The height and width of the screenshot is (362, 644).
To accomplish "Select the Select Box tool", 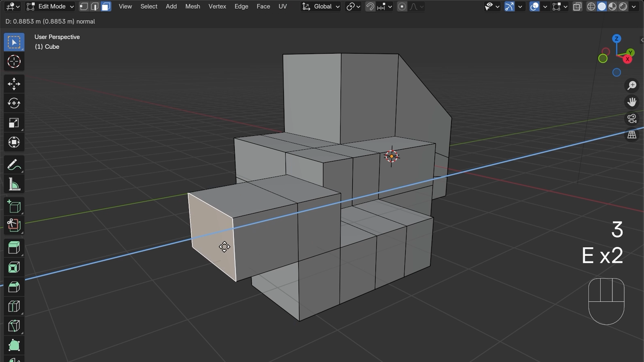I will [x=14, y=42].
